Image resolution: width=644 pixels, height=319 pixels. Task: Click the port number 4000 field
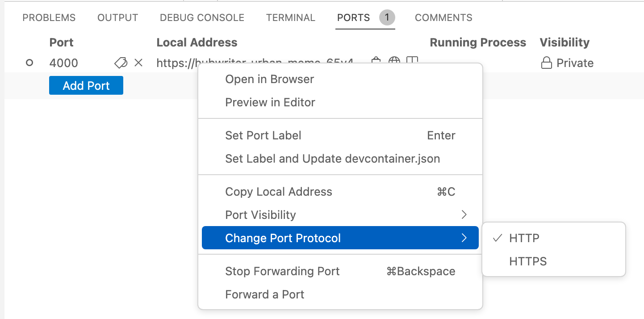tap(63, 63)
